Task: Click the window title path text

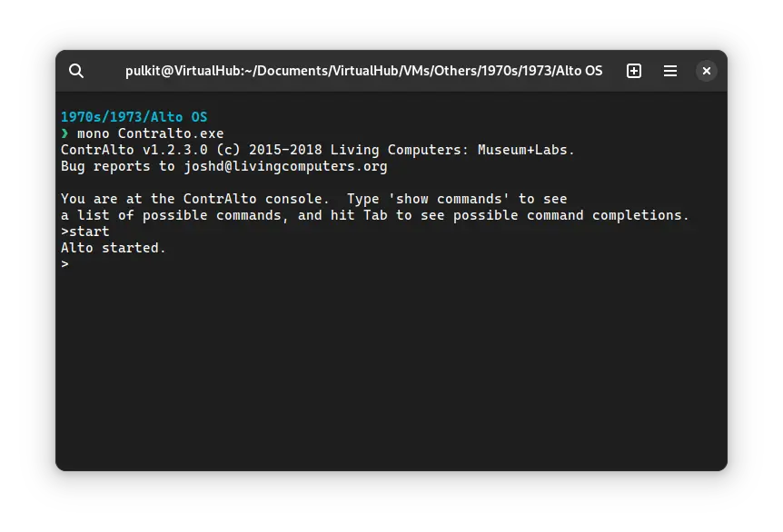Action: 363,71
